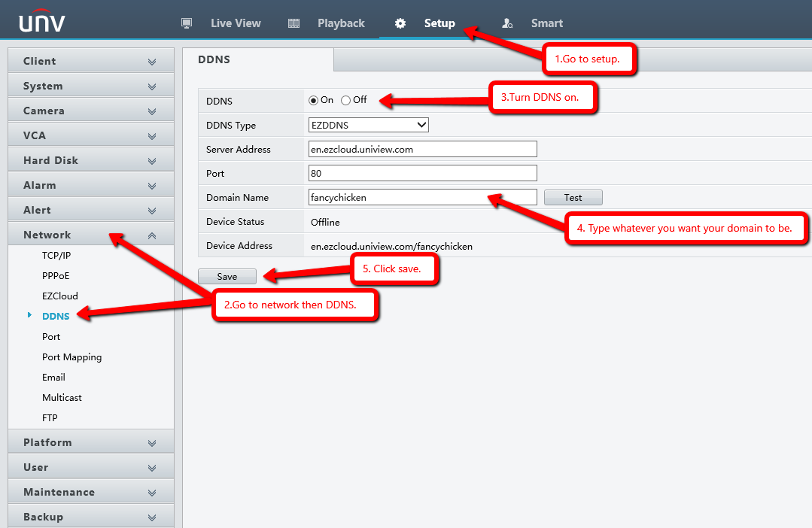Open the DDNS Type dropdown
The height and width of the screenshot is (528, 812).
(369, 125)
